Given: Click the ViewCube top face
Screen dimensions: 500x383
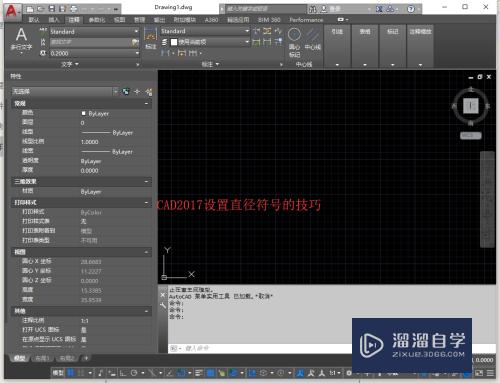Looking at the screenshot, I should point(471,106).
